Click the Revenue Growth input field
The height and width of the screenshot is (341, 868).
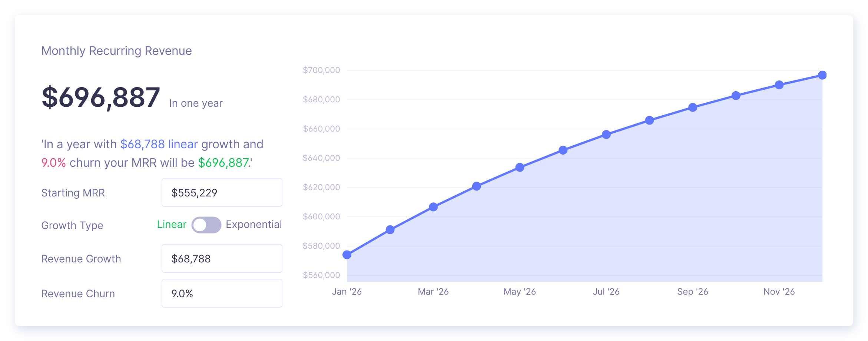coord(222,259)
